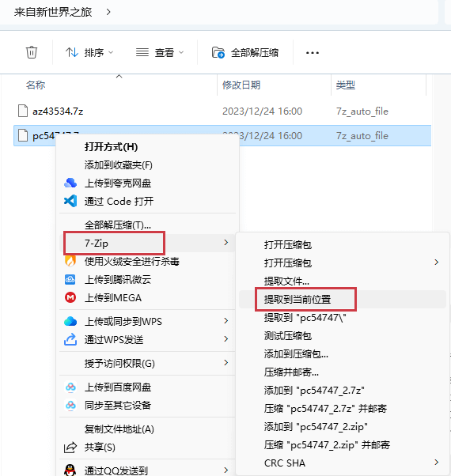Click 7z_auto_file type of az43534.7z
Screen dimensions: 451x476
pos(362,111)
